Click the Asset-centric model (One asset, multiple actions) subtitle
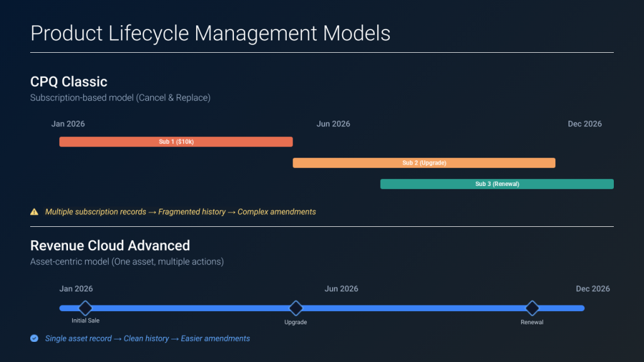The width and height of the screenshot is (644, 362). pyautogui.click(x=127, y=261)
